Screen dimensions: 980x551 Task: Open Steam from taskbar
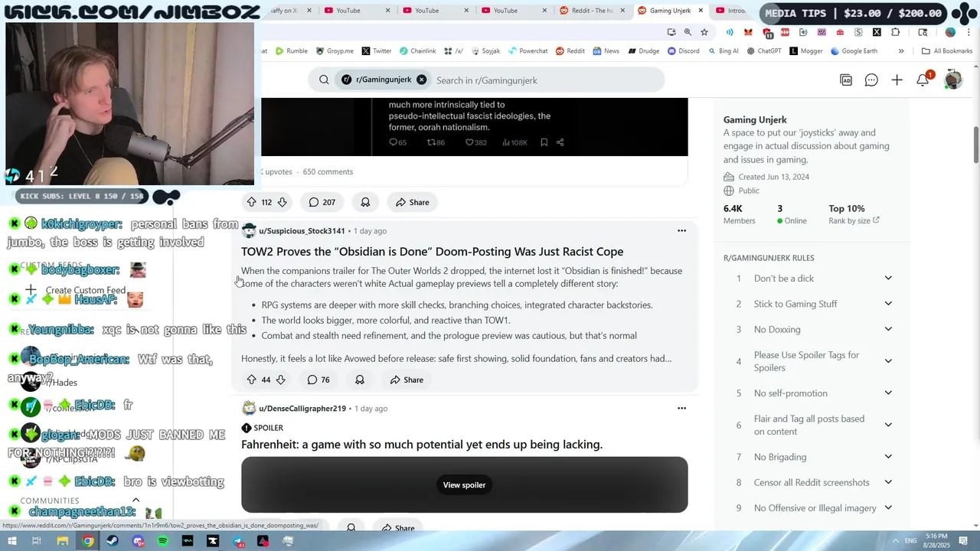point(113,541)
